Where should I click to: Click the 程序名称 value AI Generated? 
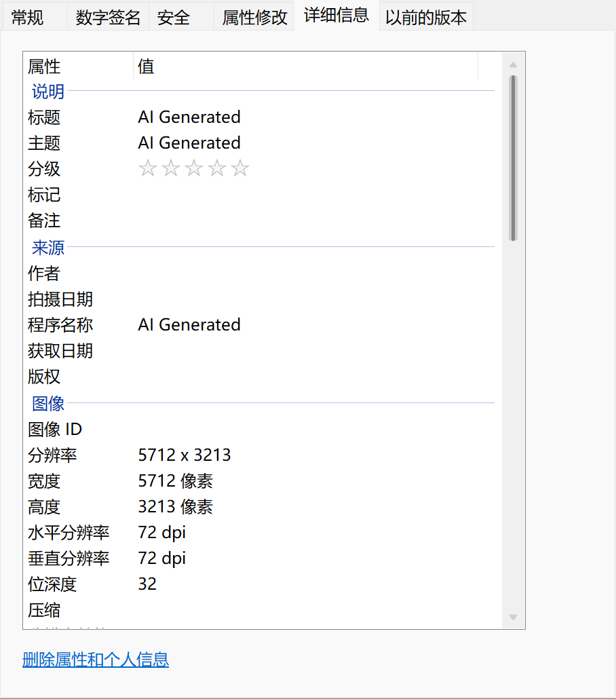[189, 325]
